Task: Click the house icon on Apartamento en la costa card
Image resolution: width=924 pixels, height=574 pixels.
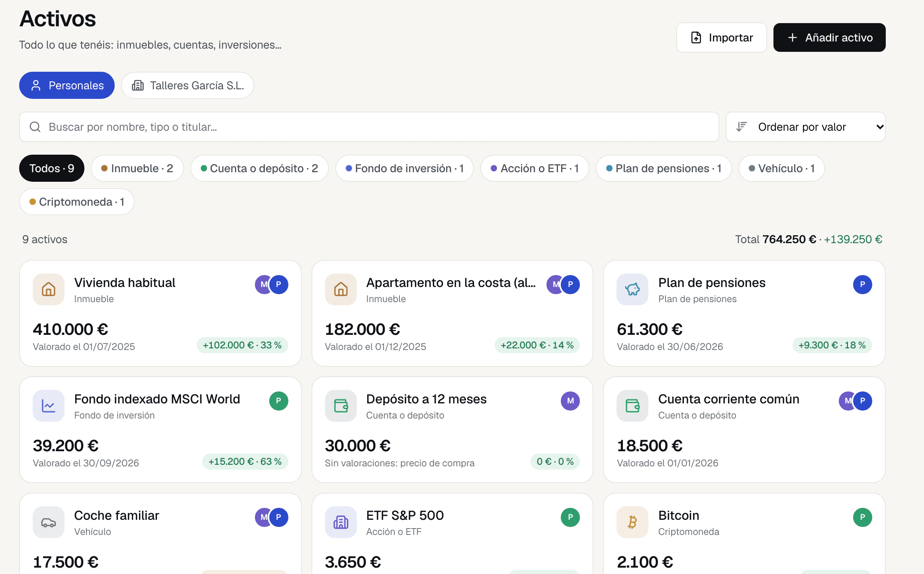Action: [x=341, y=289]
